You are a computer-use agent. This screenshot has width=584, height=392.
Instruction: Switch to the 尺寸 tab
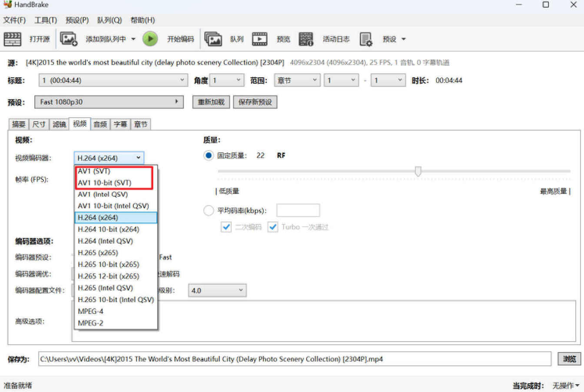pos(39,124)
